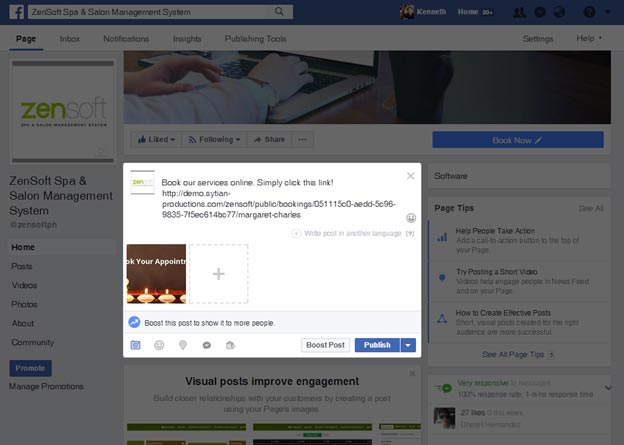Click the get messages chat bubble icon
This screenshot has width=624, height=445.
[207, 345]
